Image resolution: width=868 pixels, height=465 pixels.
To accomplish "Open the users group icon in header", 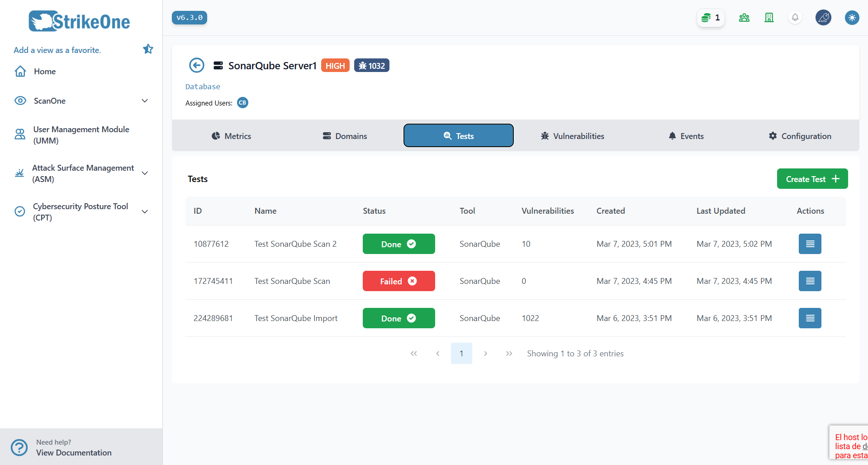I will (x=744, y=18).
